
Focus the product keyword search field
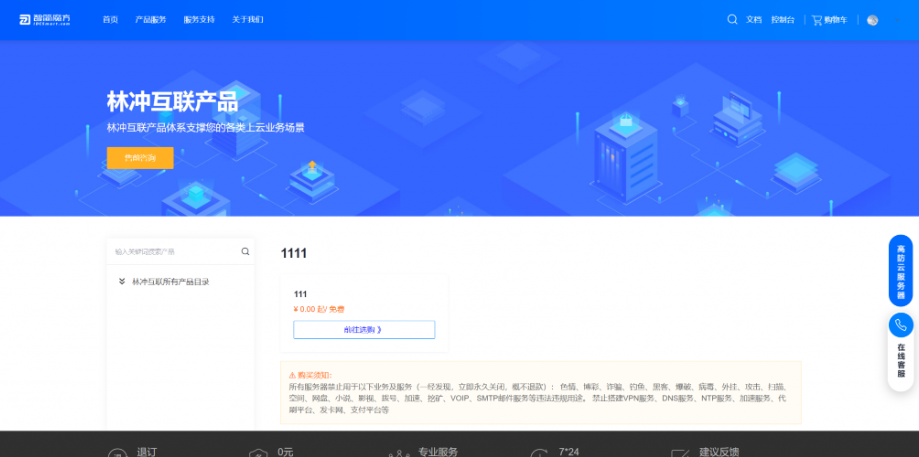[x=172, y=251]
